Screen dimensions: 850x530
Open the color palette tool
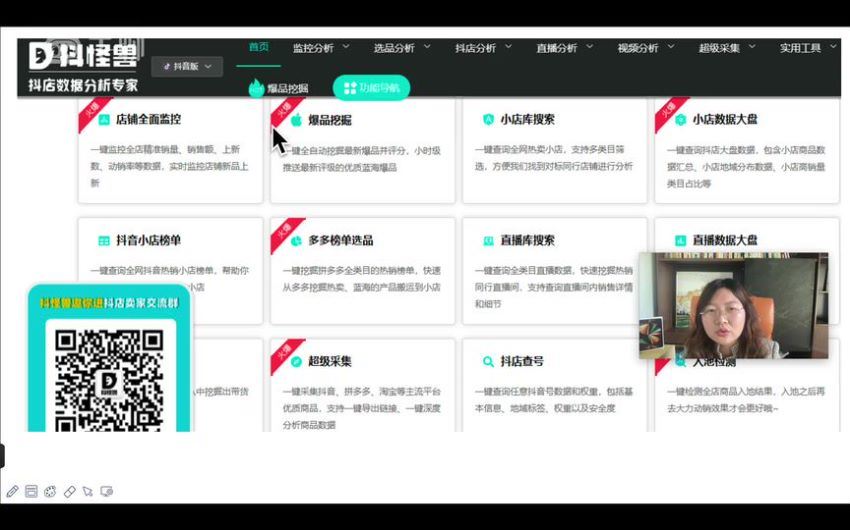click(50, 492)
